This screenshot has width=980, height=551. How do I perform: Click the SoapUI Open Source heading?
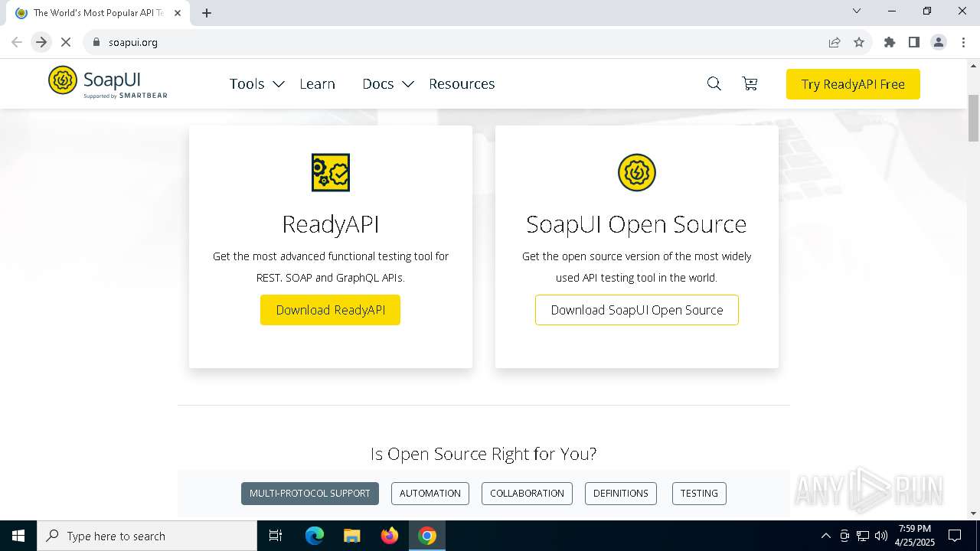point(636,224)
